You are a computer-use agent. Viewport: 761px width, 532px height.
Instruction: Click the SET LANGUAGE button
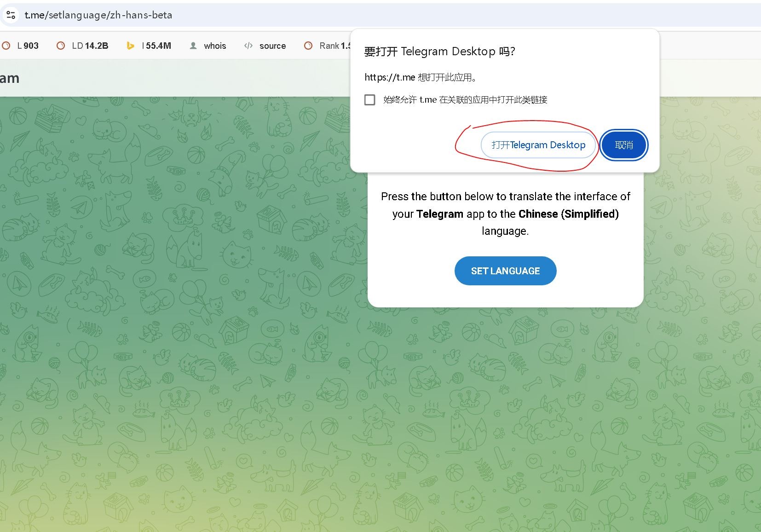coord(505,271)
